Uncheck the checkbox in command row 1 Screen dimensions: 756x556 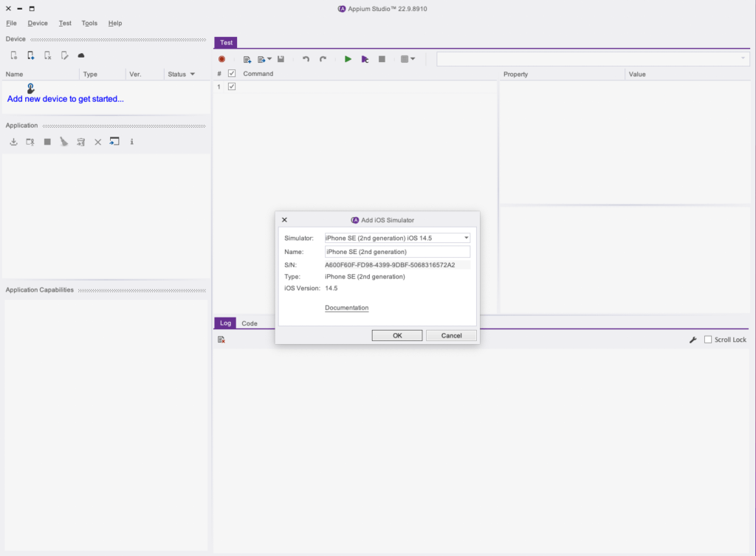pyautogui.click(x=232, y=86)
